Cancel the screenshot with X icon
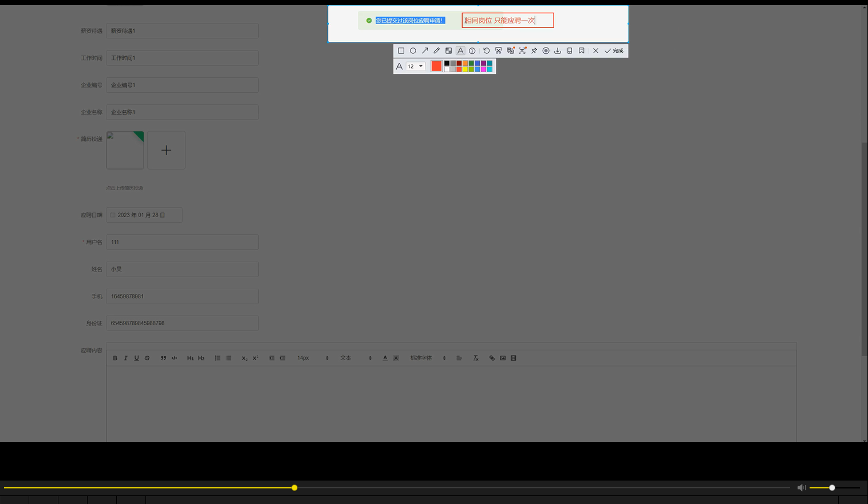The width and height of the screenshot is (868, 504). 595,51
